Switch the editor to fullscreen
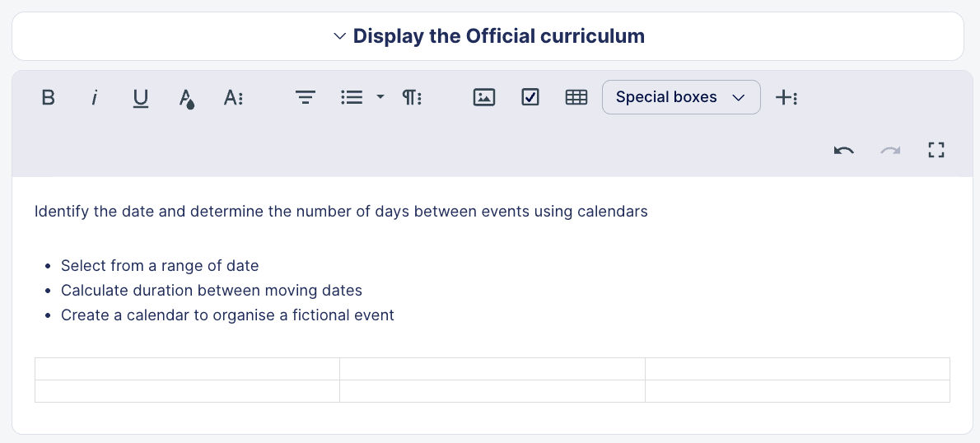The width and height of the screenshot is (980, 443). click(x=936, y=150)
